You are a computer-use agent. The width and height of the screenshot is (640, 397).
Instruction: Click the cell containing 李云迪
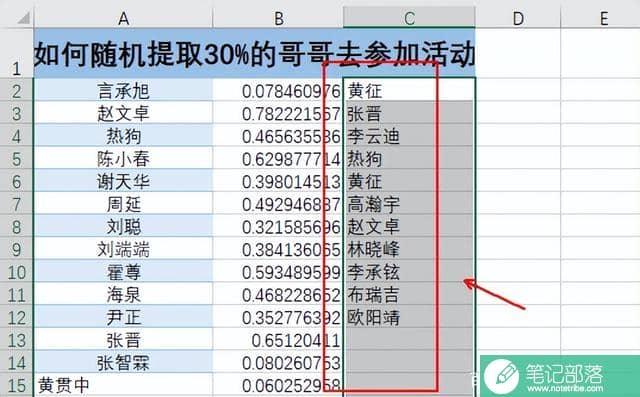409,136
